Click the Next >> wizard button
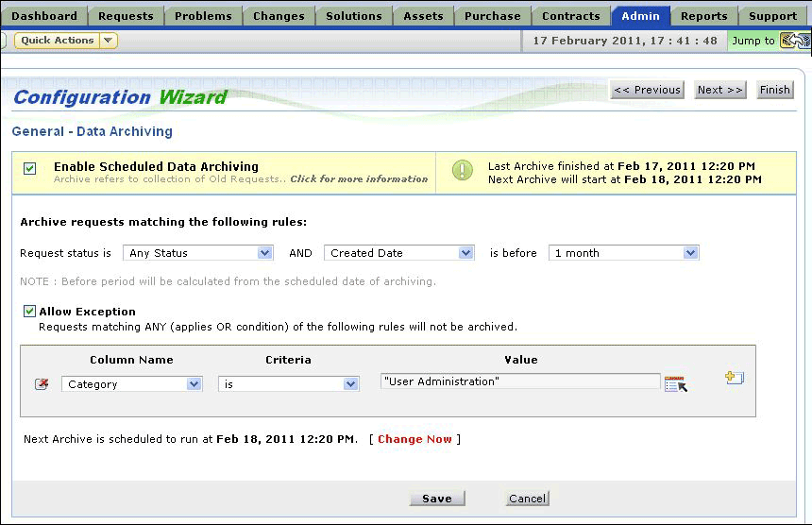This screenshot has width=812, height=525. (719, 90)
